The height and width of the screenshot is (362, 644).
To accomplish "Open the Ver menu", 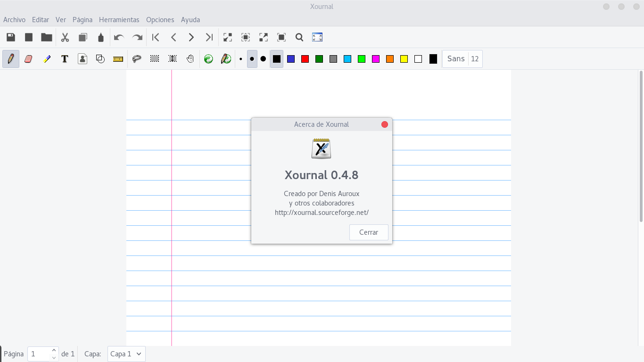I will click(61, 20).
